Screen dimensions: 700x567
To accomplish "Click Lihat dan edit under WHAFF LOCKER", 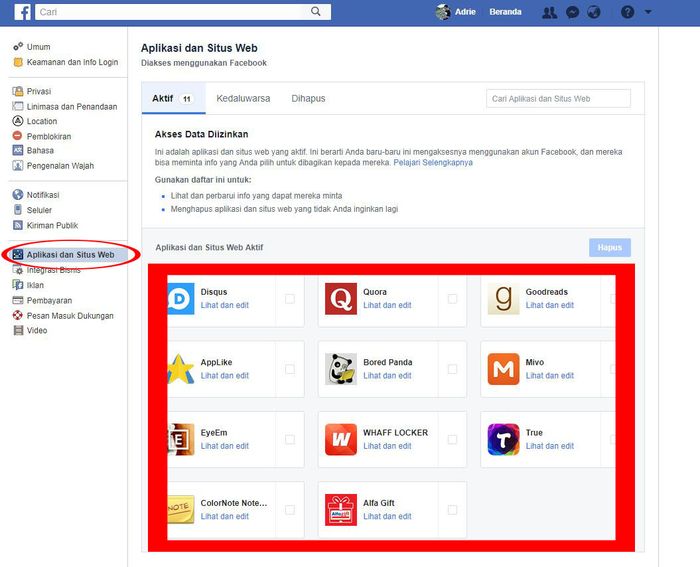I will tap(387, 446).
